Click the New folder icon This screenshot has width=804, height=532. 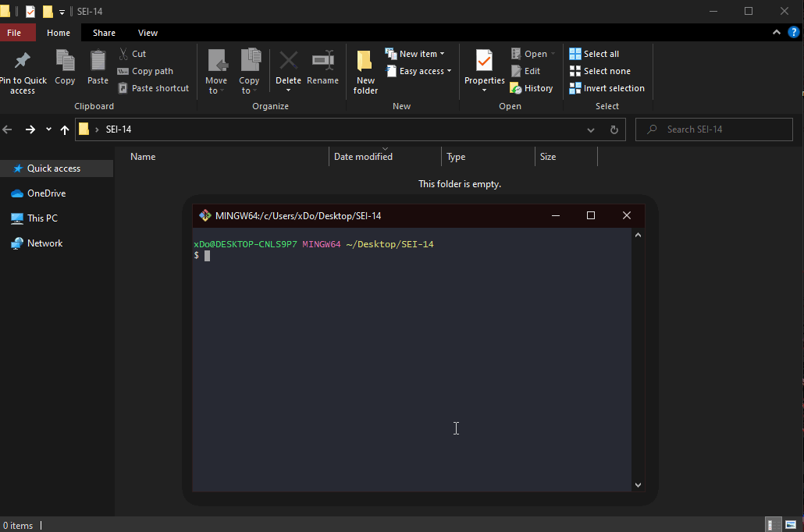(x=365, y=62)
